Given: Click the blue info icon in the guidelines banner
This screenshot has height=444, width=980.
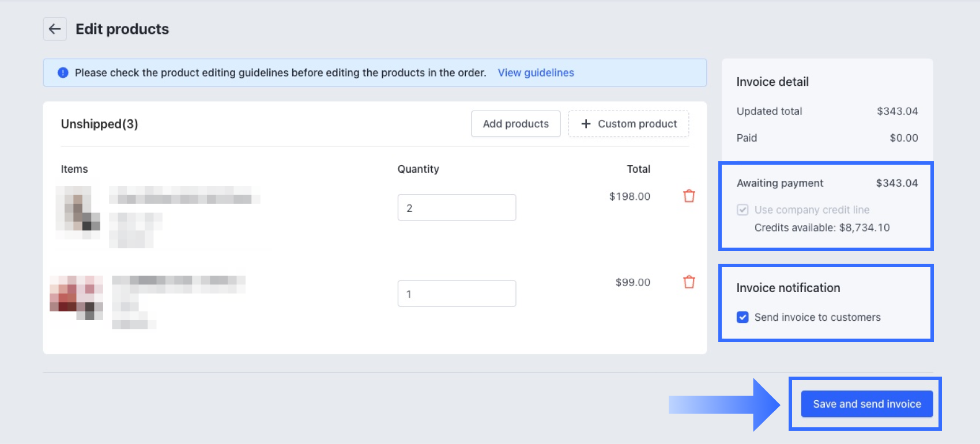Looking at the screenshot, I should coord(63,73).
